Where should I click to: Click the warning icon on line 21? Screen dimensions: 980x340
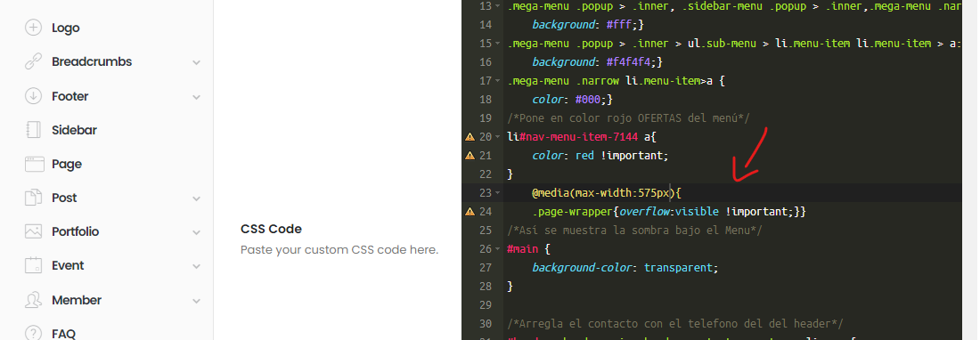(470, 156)
